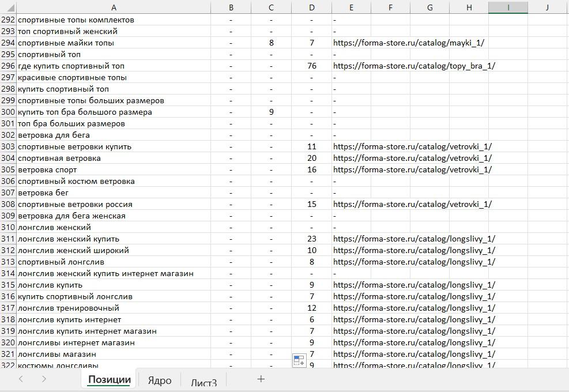Select the value 8 in the 'спортивные майки топы' row

click(x=271, y=43)
